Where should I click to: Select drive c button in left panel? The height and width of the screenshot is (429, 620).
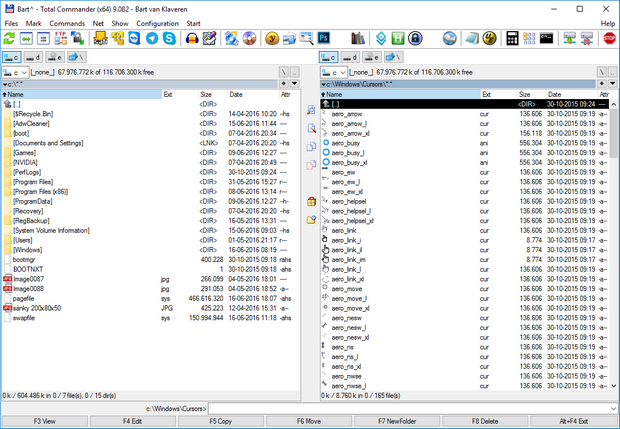click(x=11, y=57)
